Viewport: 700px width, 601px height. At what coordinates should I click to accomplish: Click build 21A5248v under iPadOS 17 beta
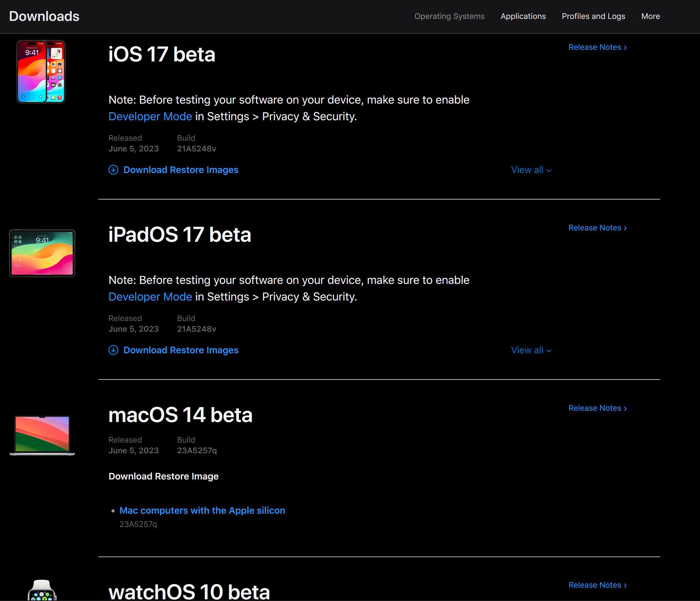click(x=197, y=329)
